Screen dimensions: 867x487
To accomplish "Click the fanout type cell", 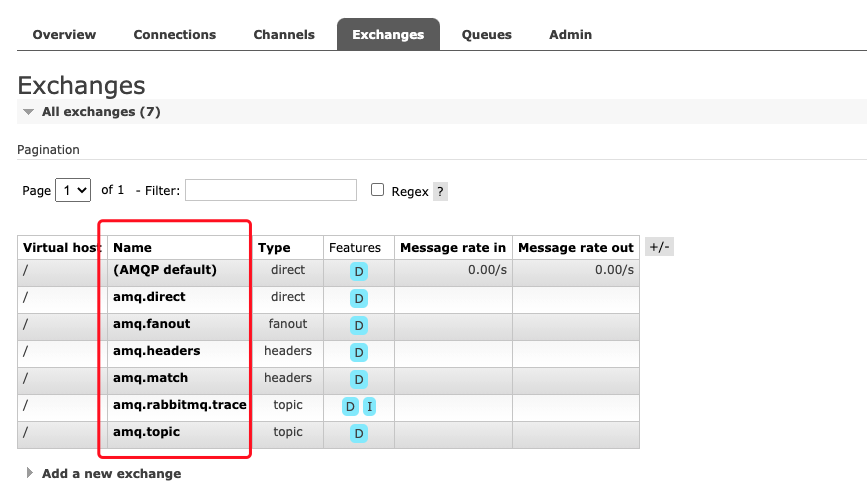I will [x=288, y=324].
